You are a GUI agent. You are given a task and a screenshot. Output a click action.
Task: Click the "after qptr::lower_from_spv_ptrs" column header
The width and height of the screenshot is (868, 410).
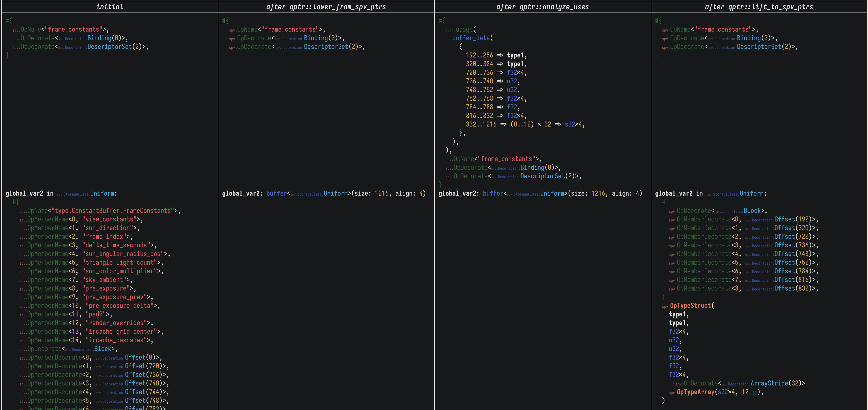[326, 7]
